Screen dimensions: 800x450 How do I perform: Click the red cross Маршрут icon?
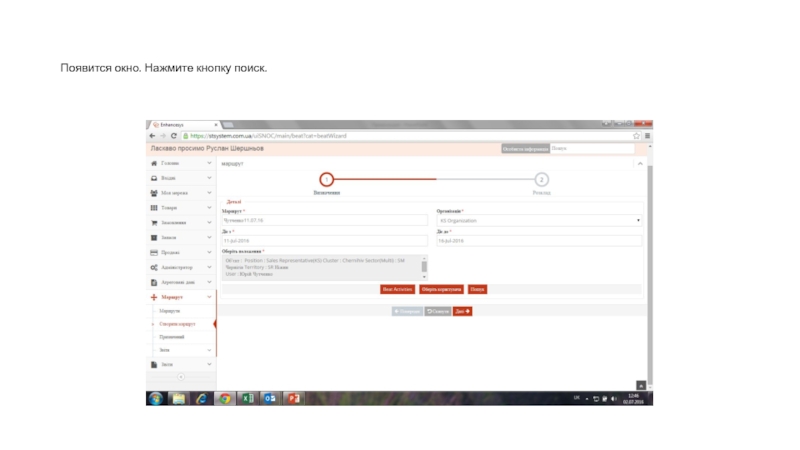(x=154, y=297)
